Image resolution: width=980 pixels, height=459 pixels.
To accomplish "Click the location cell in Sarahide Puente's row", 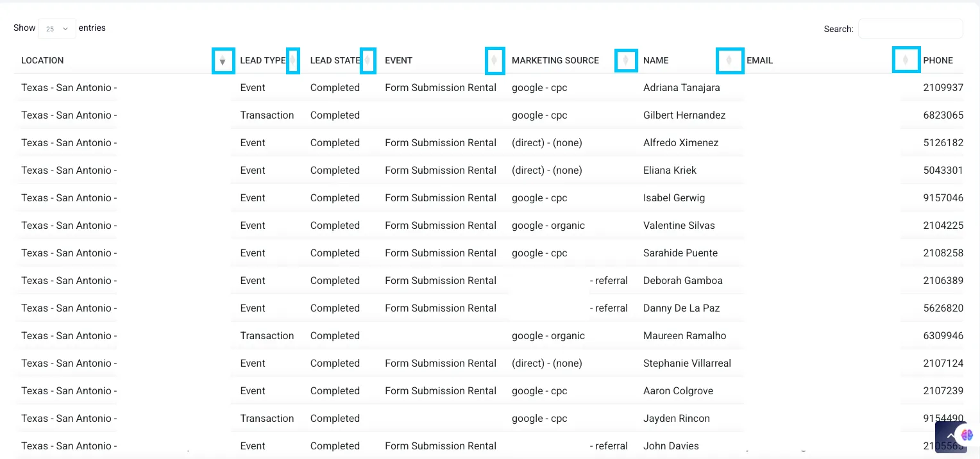I will tap(69, 253).
